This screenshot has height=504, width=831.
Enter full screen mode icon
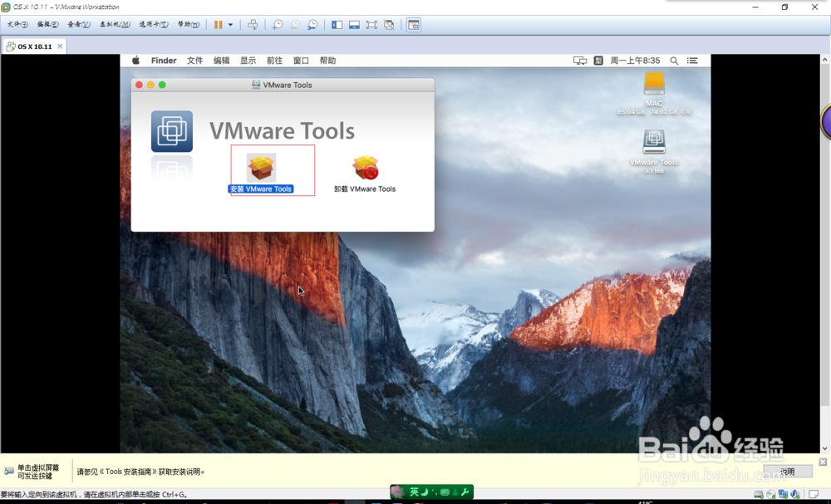click(x=371, y=24)
